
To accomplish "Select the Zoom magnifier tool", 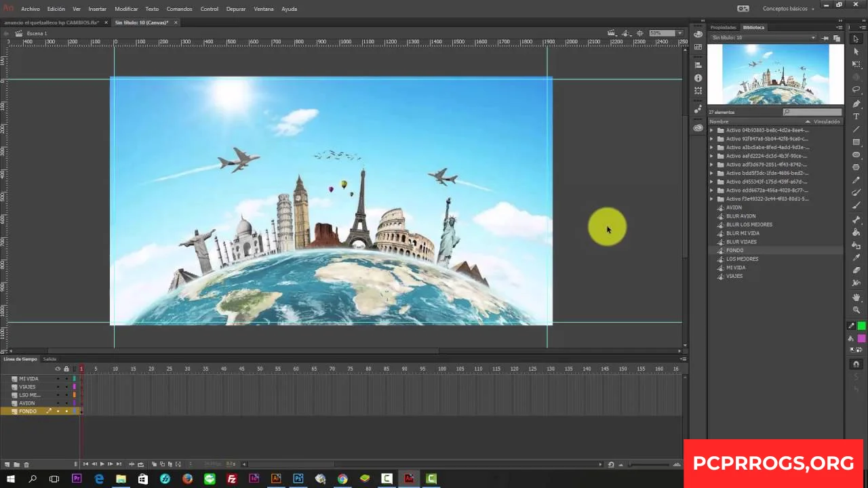I will point(856,310).
